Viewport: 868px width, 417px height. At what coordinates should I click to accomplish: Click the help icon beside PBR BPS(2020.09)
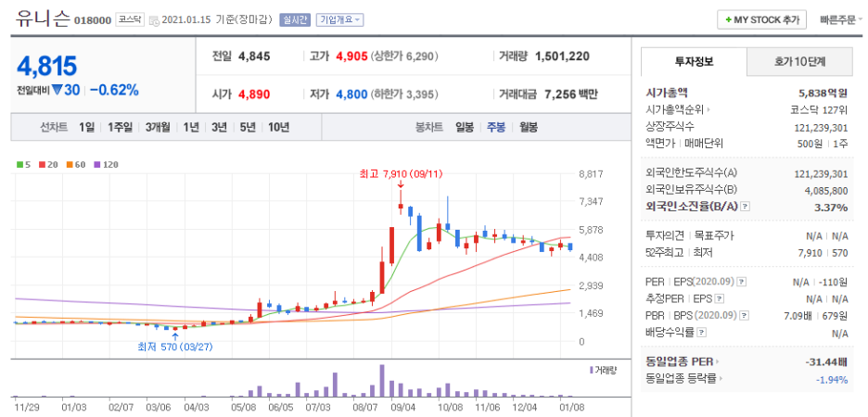tap(744, 316)
